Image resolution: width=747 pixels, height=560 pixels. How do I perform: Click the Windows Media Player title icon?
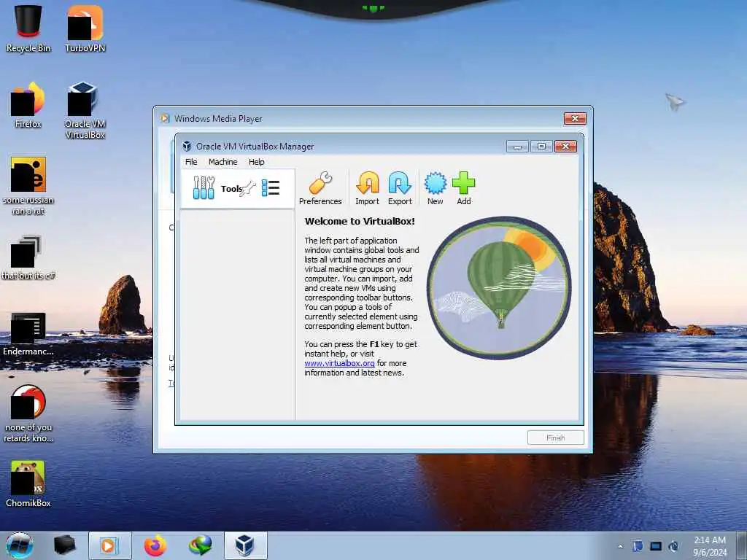click(165, 119)
